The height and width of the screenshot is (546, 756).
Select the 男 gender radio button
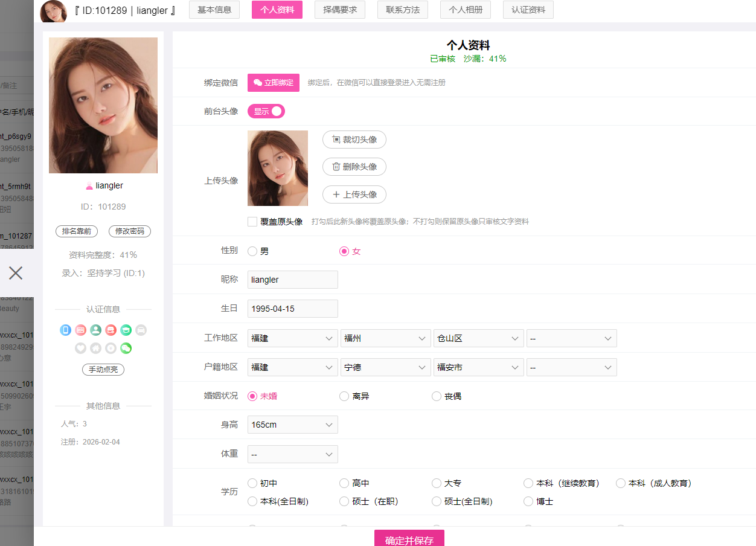point(252,251)
